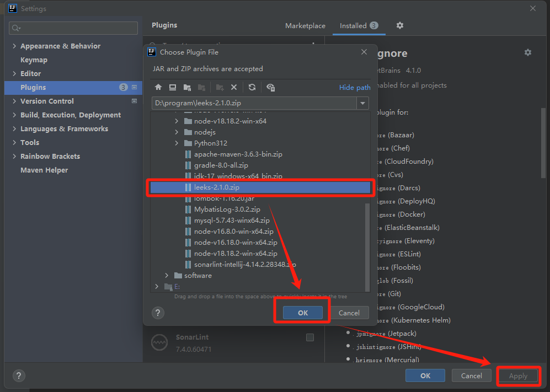This screenshot has width=550, height=392.
Task: Select Plugins in the settings sidebar
Action: point(73,87)
